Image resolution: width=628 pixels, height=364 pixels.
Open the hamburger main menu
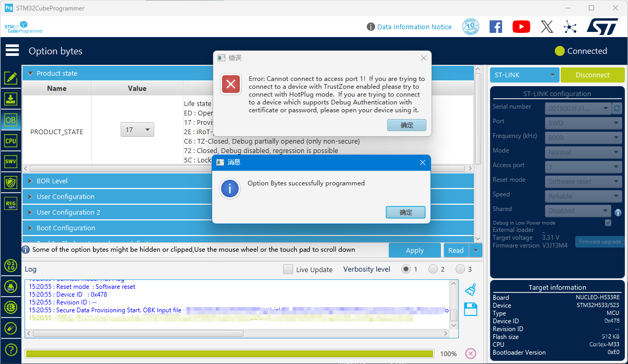[x=12, y=51]
